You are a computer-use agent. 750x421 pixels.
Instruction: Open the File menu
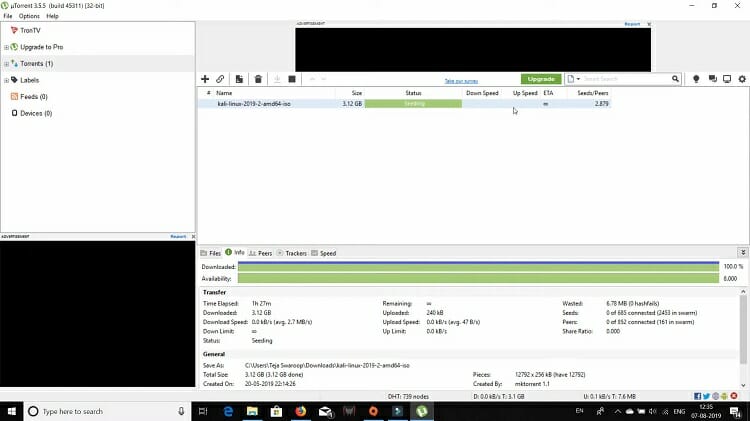[8, 16]
